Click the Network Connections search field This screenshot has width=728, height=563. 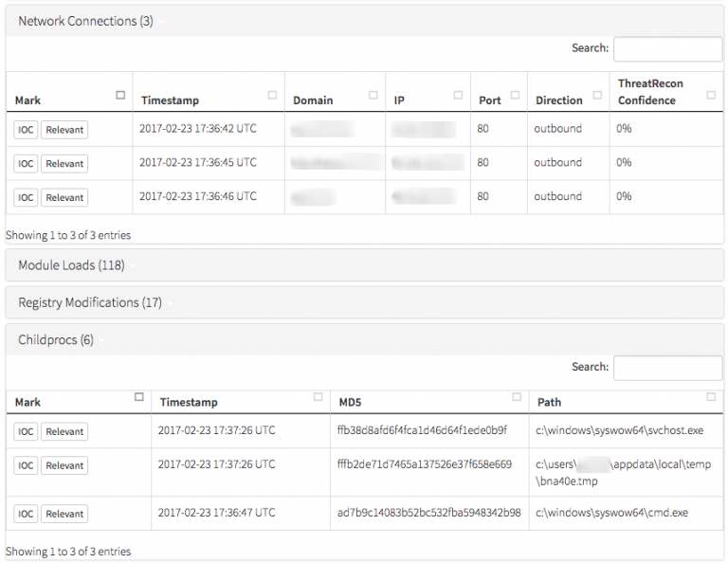pos(667,49)
